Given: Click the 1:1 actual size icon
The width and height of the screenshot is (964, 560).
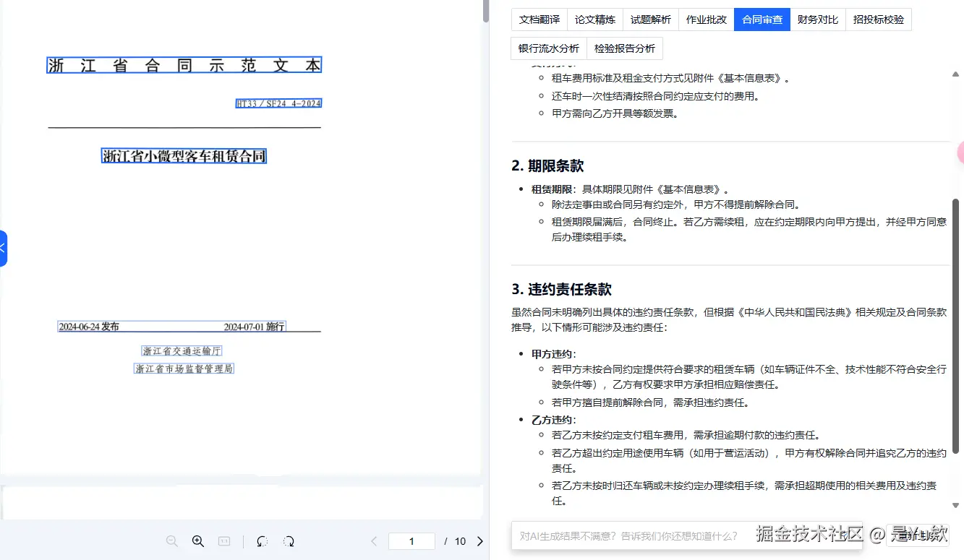Looking at the screenshot, I should coord(224,540).
